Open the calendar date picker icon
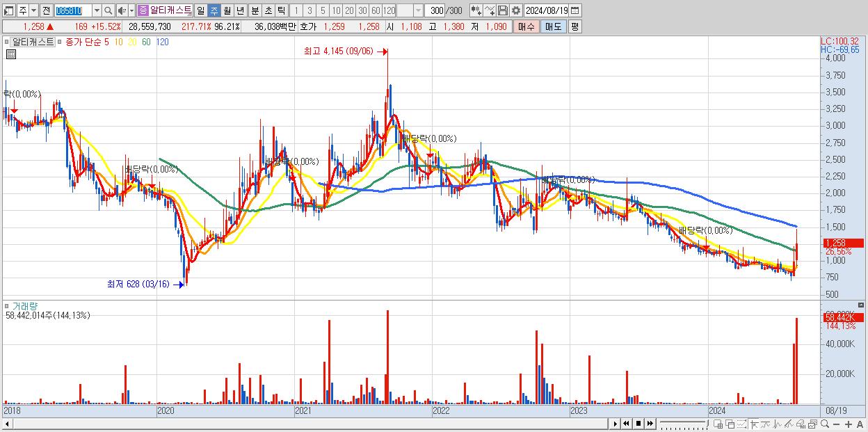 (x=574, y=10)
